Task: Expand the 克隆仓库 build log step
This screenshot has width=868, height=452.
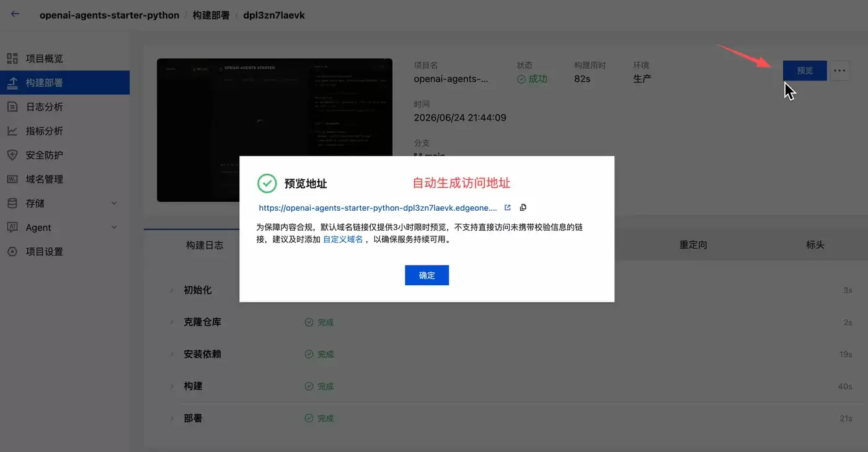Action: (x=172, y=322)
